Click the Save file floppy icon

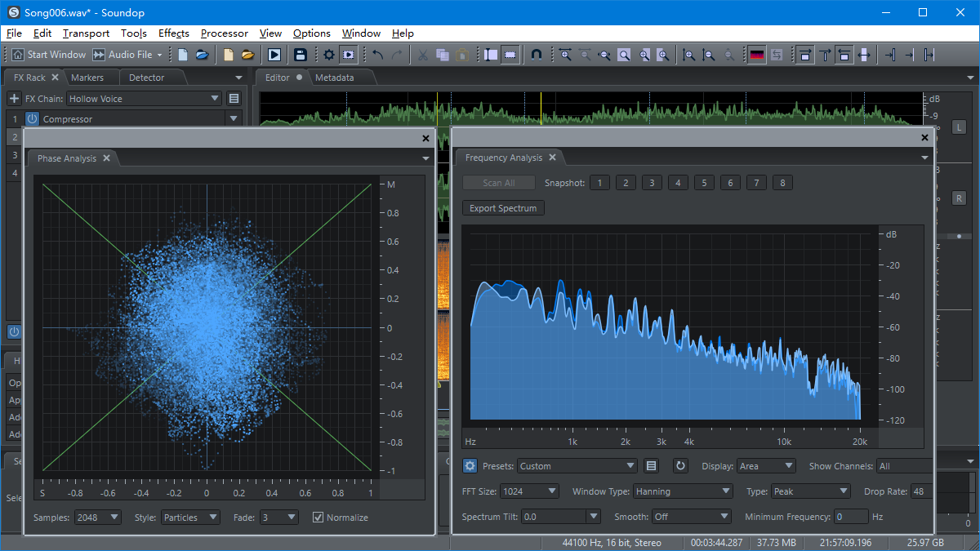point(301,55)
